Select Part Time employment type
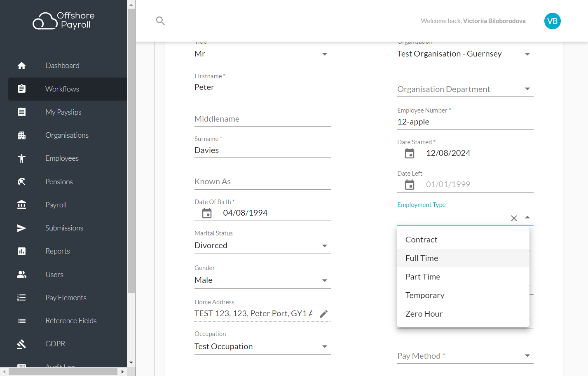The width and height of the screenshot is (588, 376). (x=463, y=277)
